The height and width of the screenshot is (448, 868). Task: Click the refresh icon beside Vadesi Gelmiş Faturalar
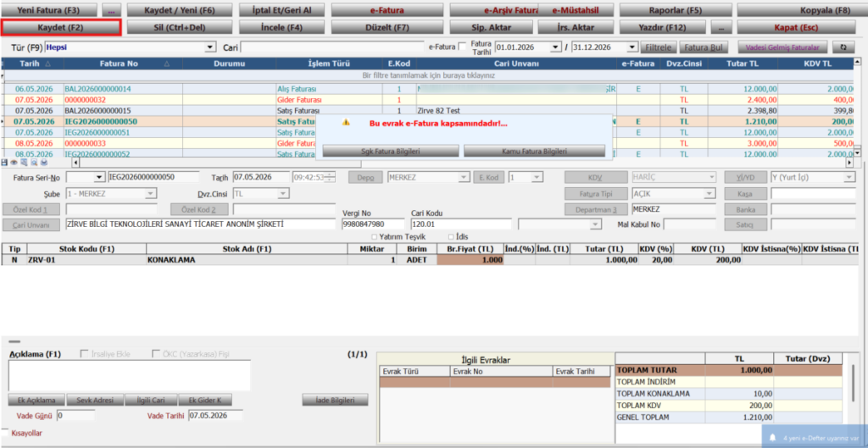843,47
